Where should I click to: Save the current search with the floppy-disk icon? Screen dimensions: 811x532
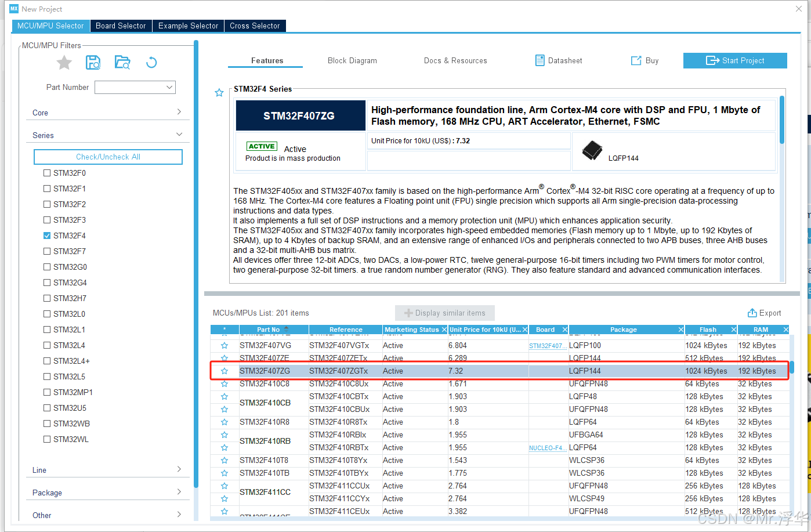(x=93, y=63)
